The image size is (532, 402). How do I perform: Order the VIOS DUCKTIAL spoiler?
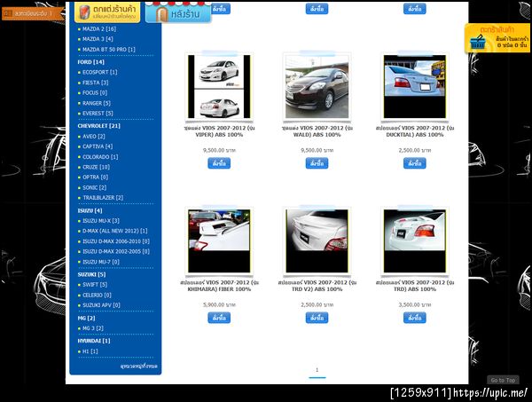pos(415,163)
